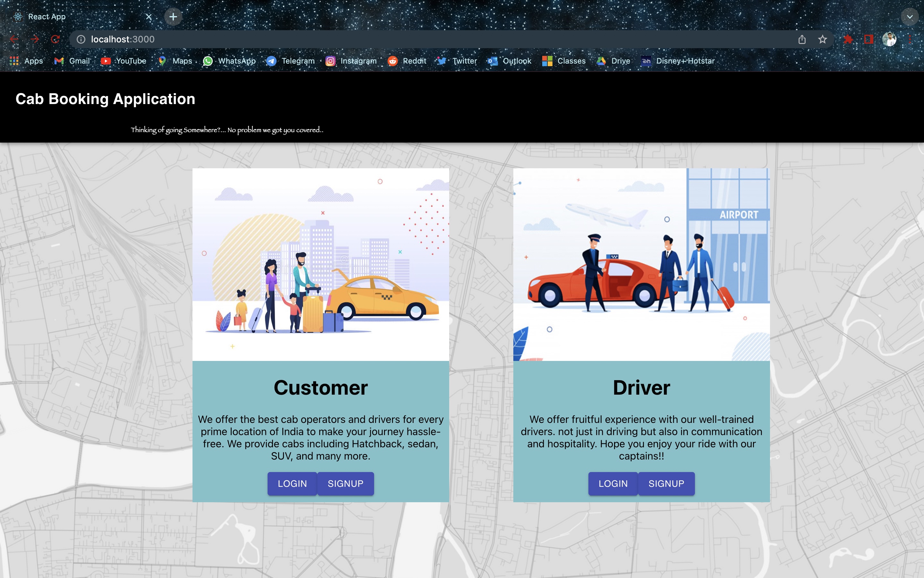Open the Apps bookmark

point(26,61)
